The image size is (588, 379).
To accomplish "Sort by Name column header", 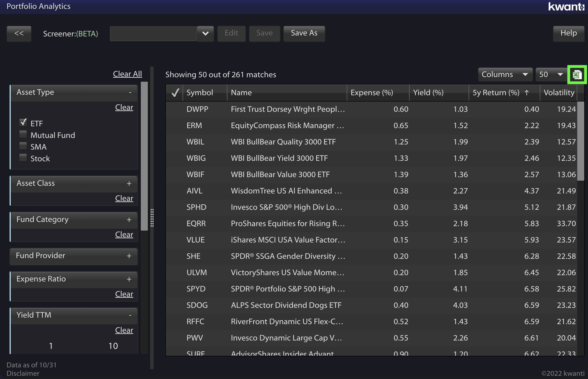I will tap(287, 93).
